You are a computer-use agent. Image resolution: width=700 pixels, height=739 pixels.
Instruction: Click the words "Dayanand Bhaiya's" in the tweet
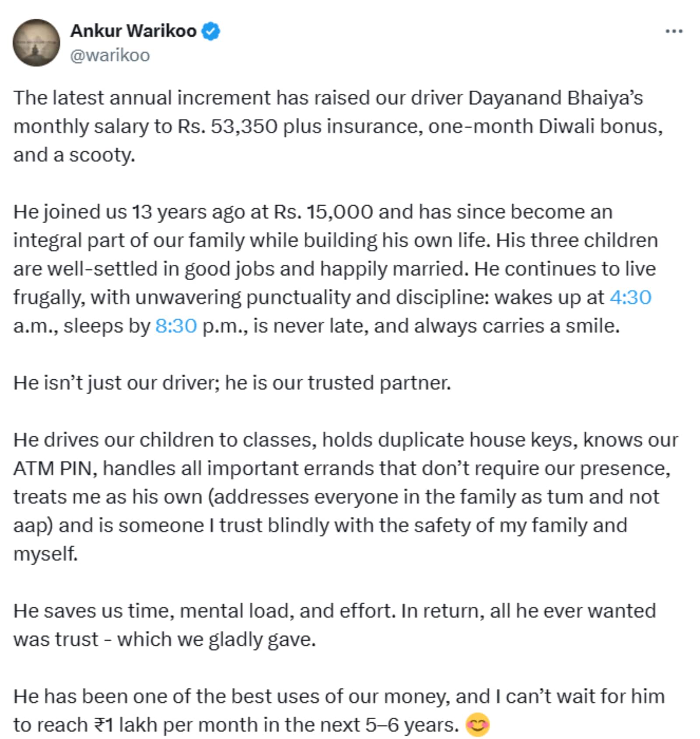[555, 98]
